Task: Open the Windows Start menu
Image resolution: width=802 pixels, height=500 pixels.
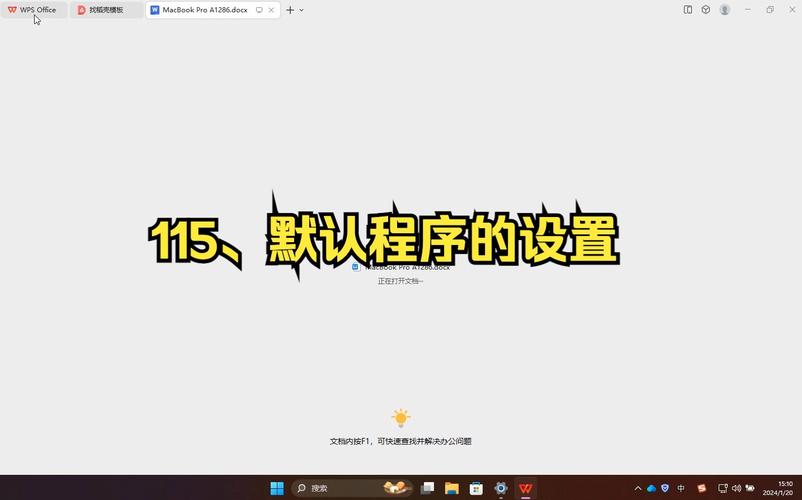Action: (277, 488)
